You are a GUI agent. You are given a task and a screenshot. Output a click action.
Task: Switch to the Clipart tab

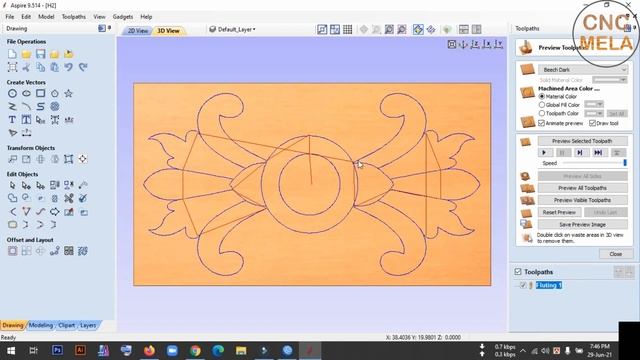click(66, 325)
